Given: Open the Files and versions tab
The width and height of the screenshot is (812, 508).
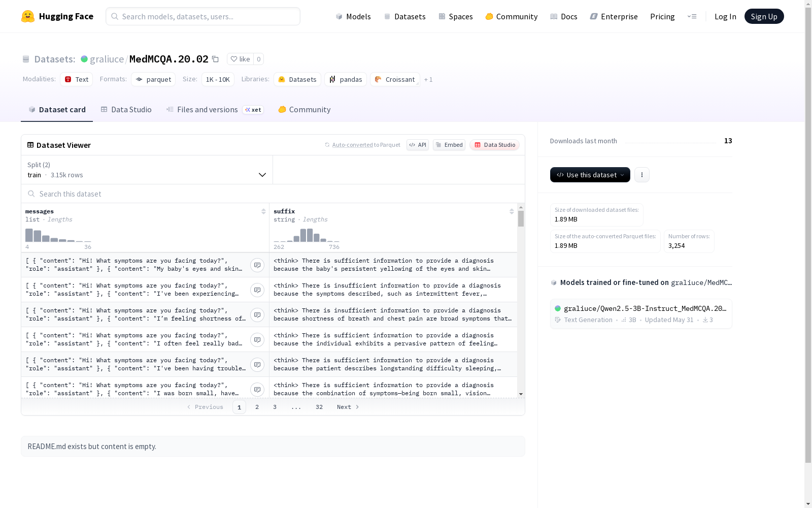Looking at the screenshot, I should (x=215, y=110).
